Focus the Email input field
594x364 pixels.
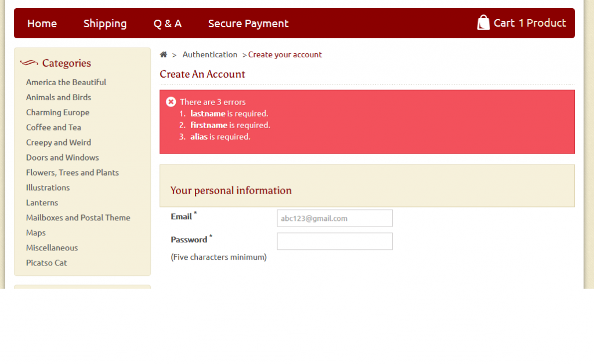[335, 219]
